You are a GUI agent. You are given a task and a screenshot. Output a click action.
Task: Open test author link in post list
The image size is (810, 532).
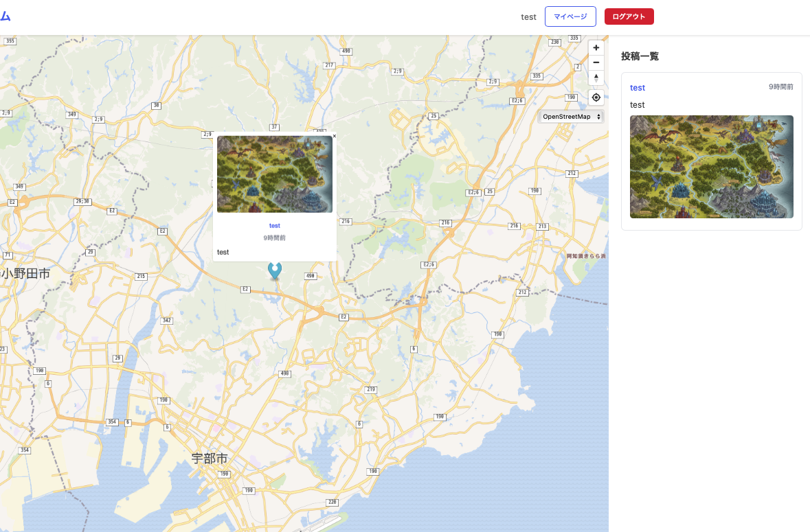[x=638, y=88]
